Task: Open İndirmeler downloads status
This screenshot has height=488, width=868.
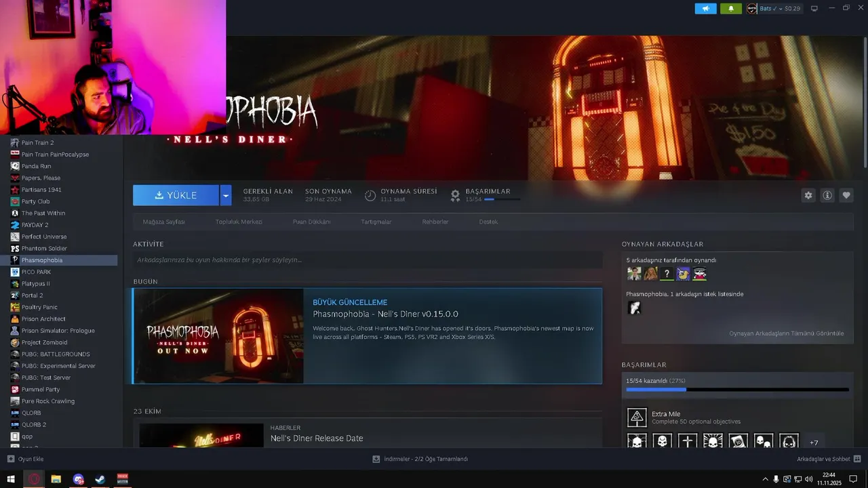Action: pyautogui.click(x=420, y=459)
